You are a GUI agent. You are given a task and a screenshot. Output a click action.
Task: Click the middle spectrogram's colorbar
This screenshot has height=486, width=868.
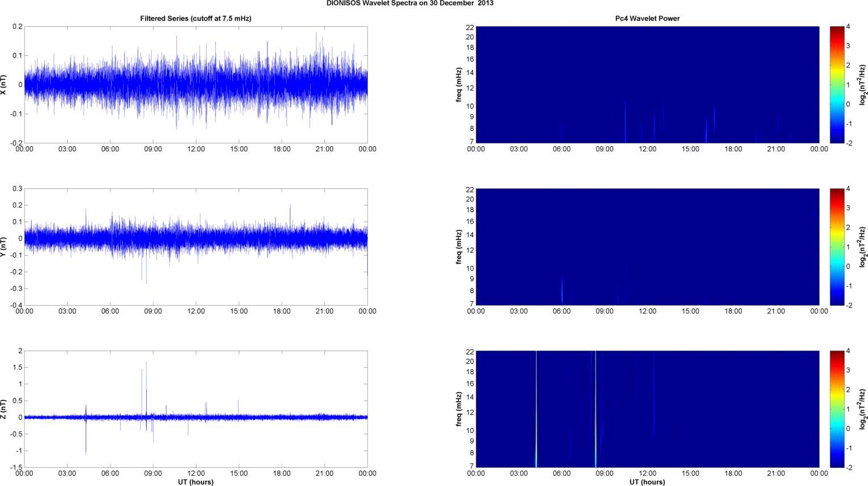836,246
